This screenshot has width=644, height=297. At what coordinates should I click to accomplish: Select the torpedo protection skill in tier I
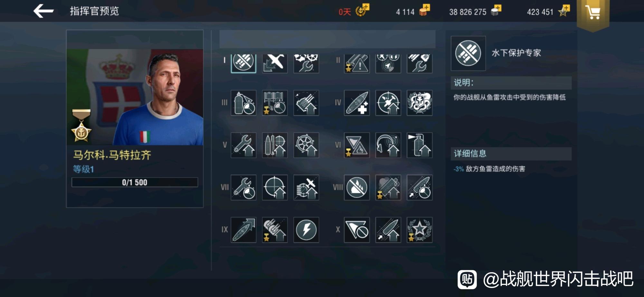(x=243, y=63)
